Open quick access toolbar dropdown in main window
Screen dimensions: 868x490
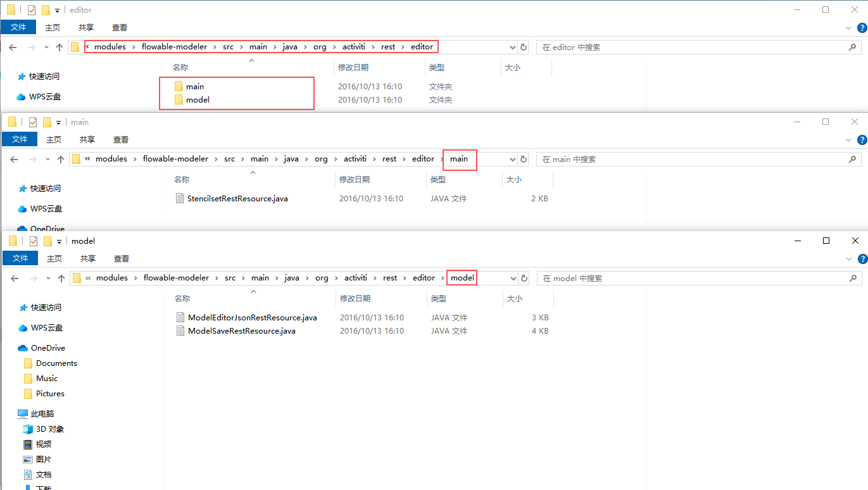[x=59, y=122]
